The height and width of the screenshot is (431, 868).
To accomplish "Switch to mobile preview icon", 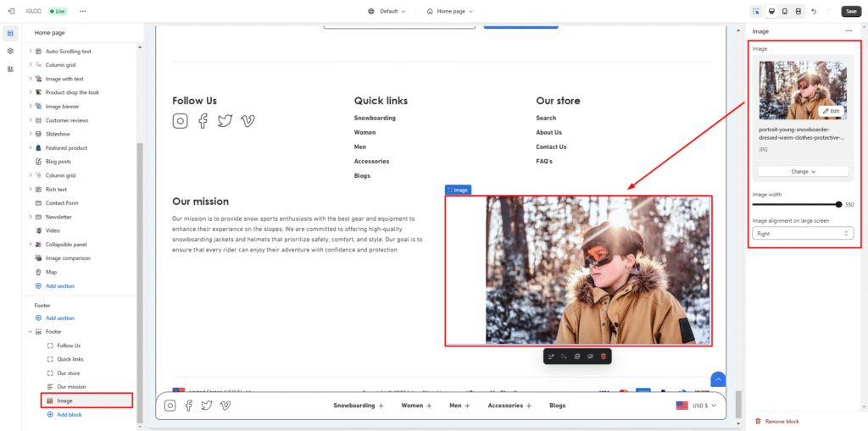I will [785, 11].
